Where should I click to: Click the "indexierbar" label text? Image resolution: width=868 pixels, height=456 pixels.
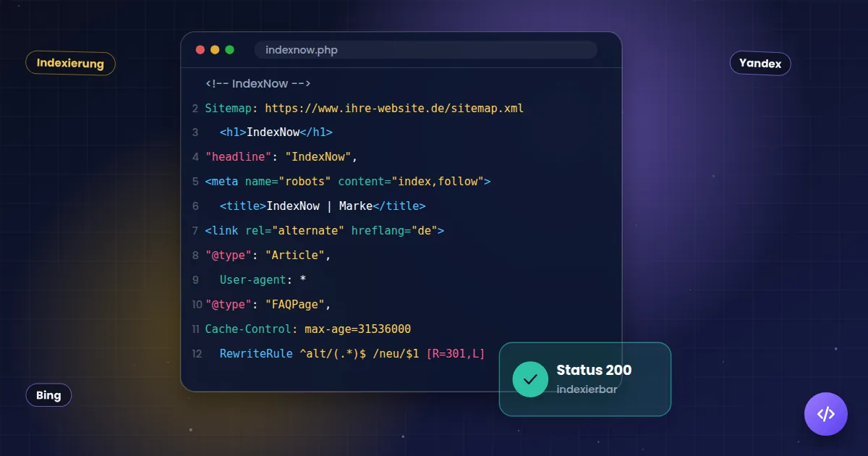coord(587,389)
